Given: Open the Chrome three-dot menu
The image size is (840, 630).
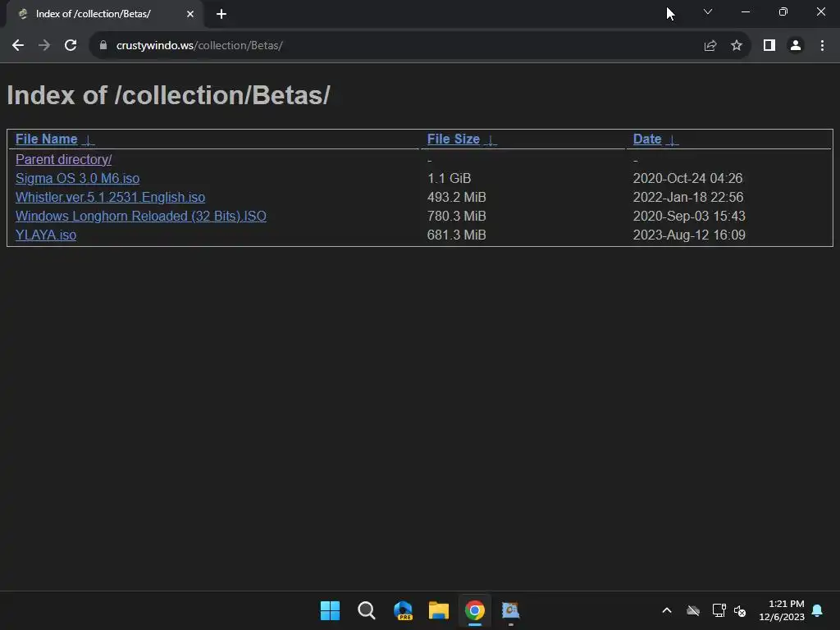Looking at the screenshot, I should point(822,46).
